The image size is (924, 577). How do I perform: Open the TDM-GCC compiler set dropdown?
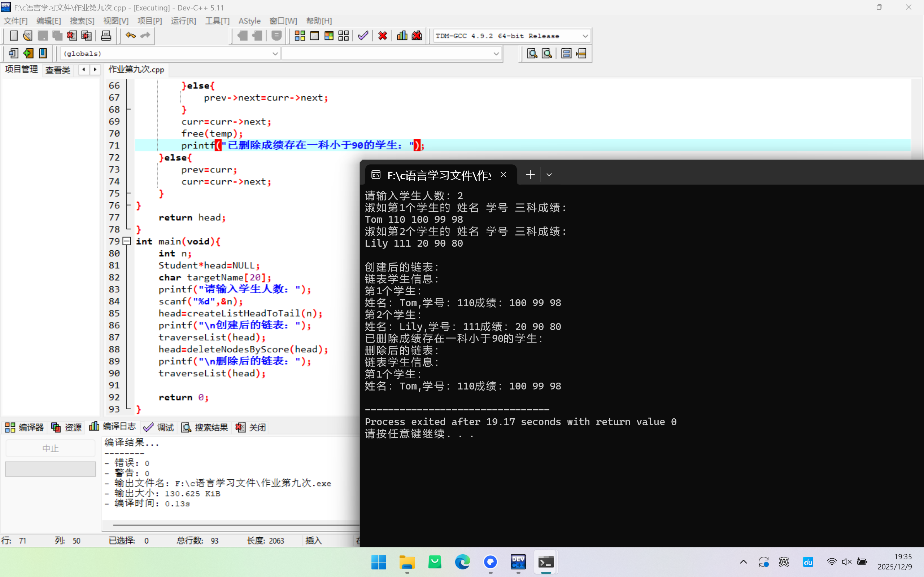tap(585, 36)
